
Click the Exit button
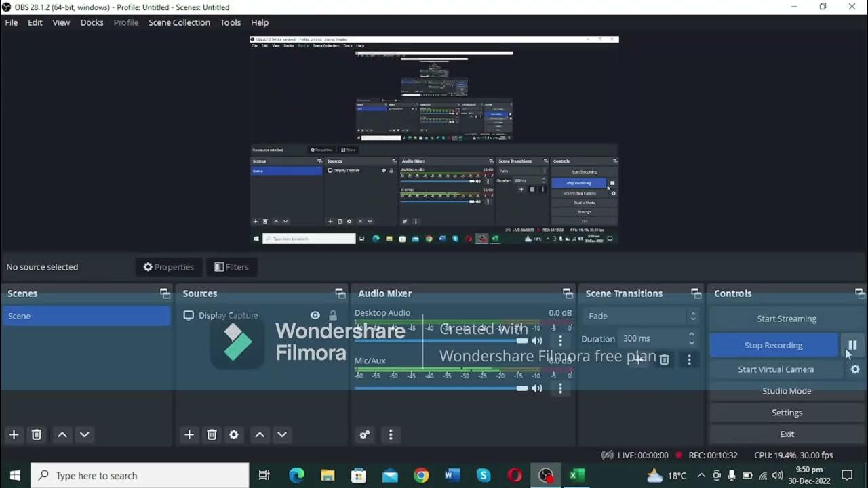pyautogui.click(x=787, y=434)
